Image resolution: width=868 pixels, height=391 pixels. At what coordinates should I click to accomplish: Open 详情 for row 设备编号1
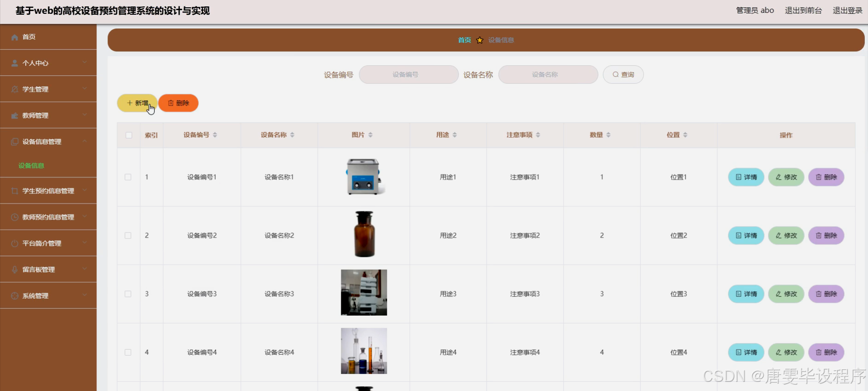pos(746,177)
